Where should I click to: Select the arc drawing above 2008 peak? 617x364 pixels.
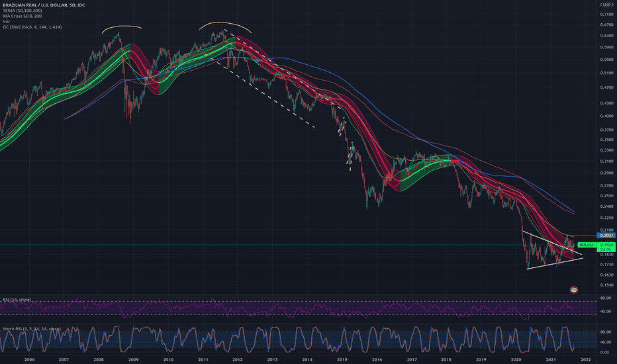pos(122,26)
